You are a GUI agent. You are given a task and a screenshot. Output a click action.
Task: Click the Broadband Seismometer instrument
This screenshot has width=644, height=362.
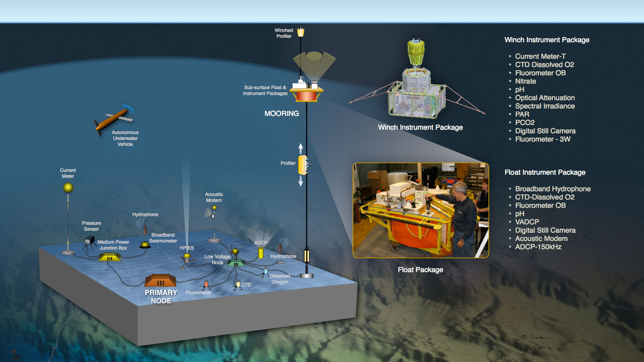coord(145,245)
